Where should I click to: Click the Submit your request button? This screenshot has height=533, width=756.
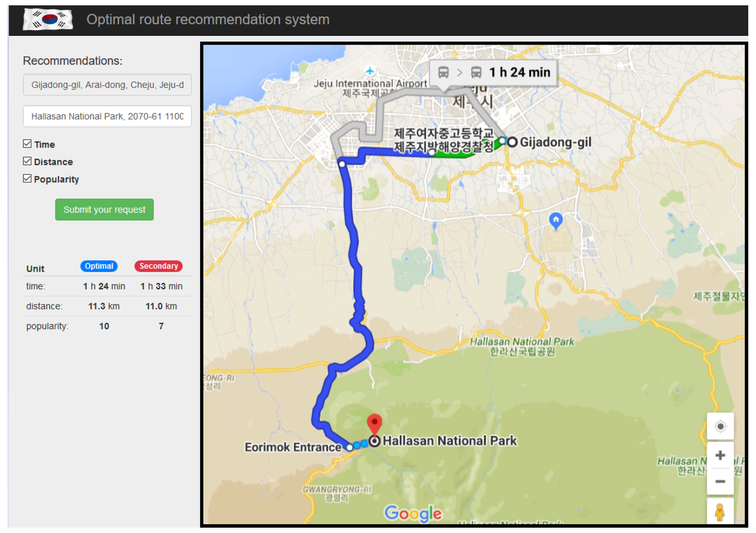pos(104,210)
